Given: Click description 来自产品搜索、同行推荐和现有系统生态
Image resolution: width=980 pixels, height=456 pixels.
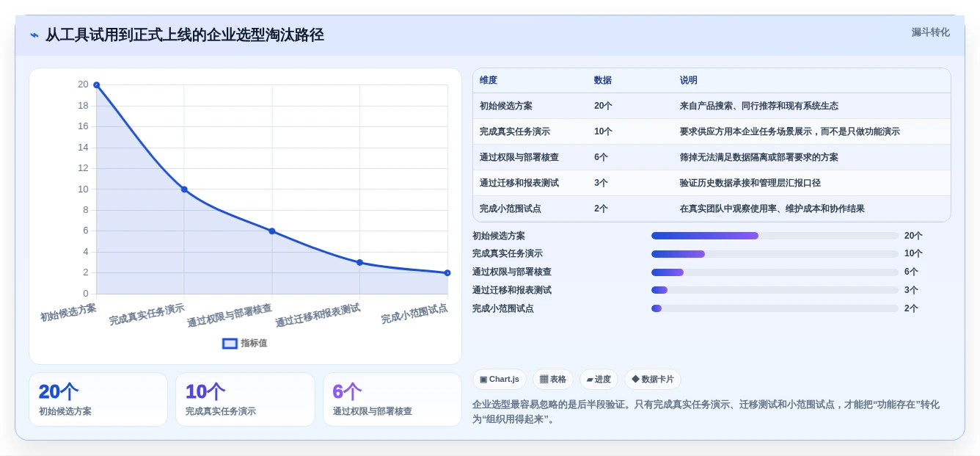Looking at the screenshot, I should [x=759, y=106].
